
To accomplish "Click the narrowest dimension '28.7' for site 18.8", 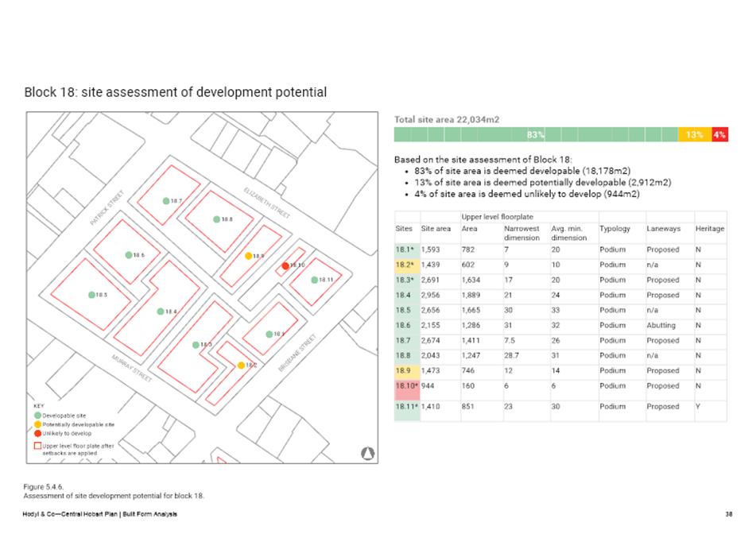I will tap(512, 355).
